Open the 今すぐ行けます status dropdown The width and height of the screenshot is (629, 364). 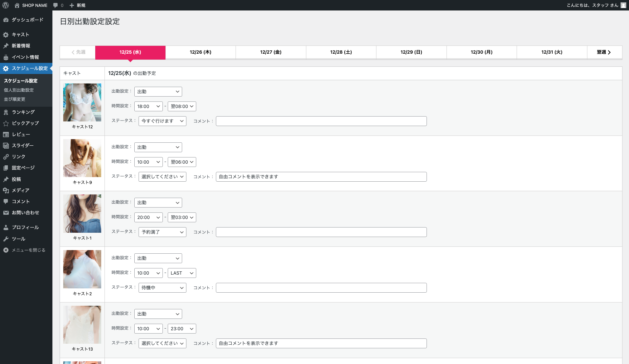pos(162,121)
